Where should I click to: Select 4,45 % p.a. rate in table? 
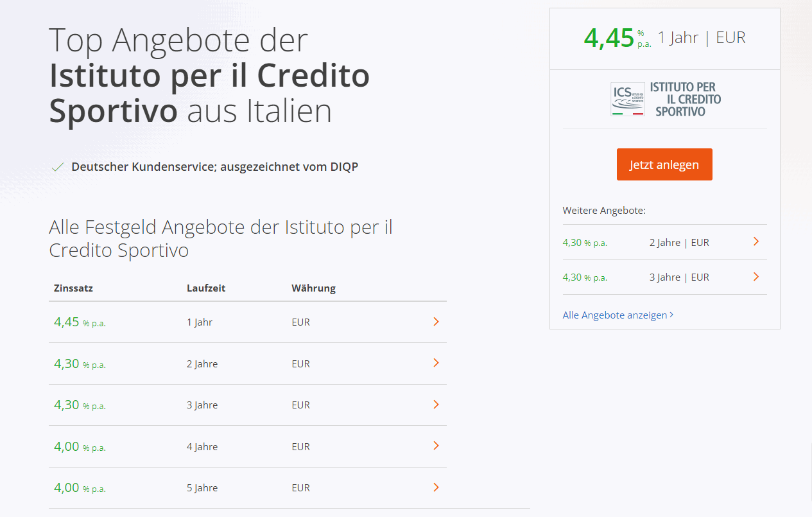pos(80,322)
